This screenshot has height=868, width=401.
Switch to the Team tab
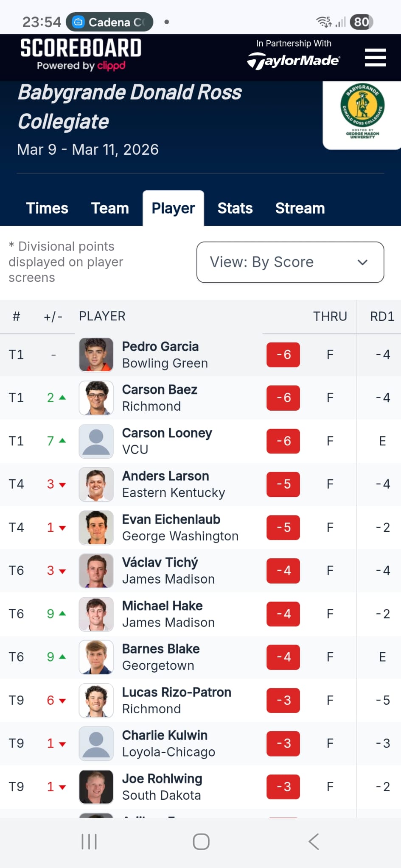click(x=110, y=209)
